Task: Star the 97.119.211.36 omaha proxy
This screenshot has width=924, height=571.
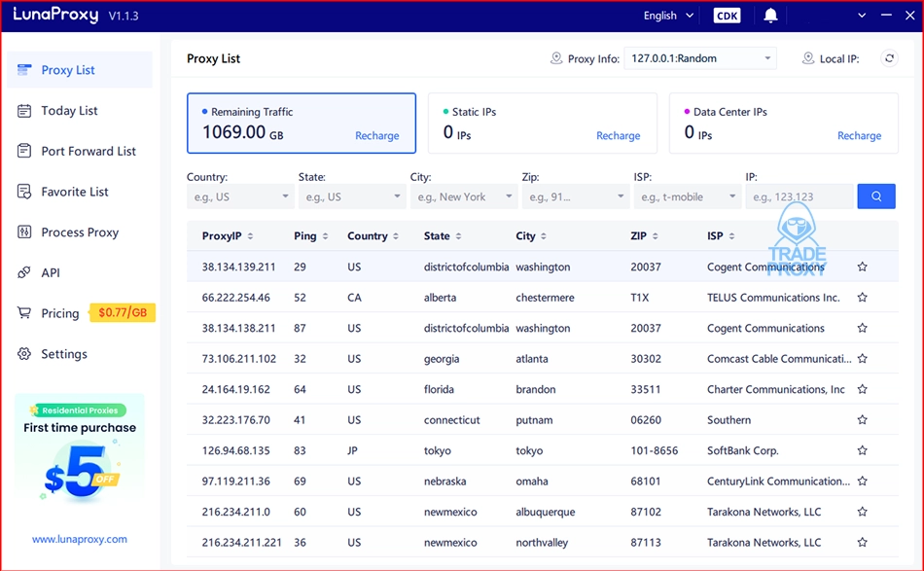Action: coord(862,482)
